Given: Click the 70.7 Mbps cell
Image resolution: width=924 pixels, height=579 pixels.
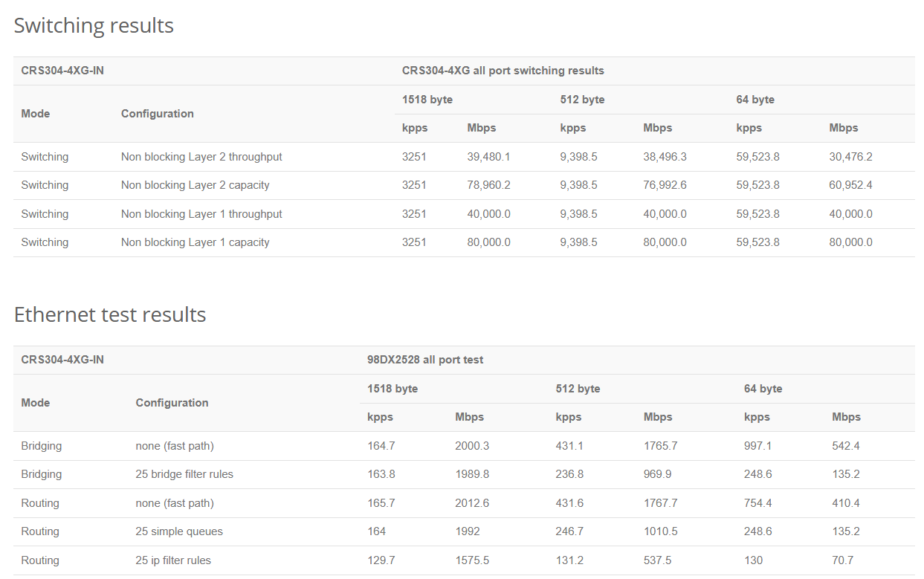Looking at the screenshot, I should pyautogui.click(x=843, y=561).
